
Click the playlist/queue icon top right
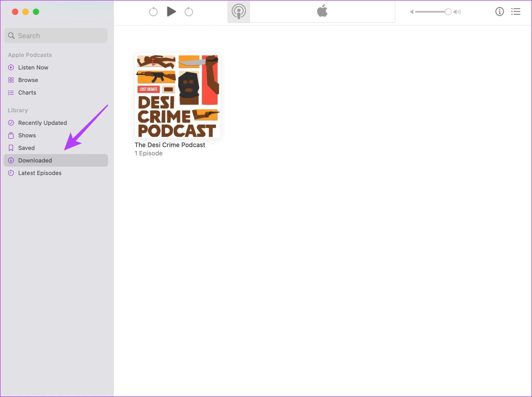coord(515,11)
